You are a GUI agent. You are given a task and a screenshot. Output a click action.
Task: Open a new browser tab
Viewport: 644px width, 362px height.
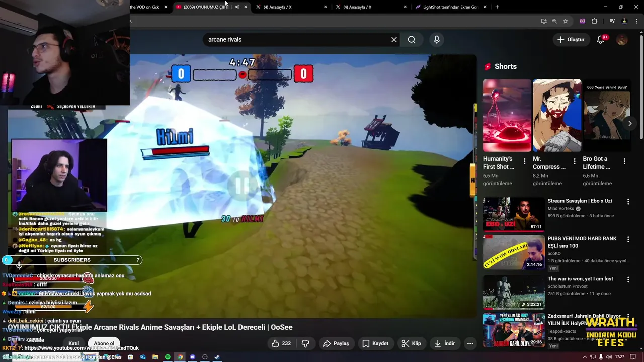497,7
